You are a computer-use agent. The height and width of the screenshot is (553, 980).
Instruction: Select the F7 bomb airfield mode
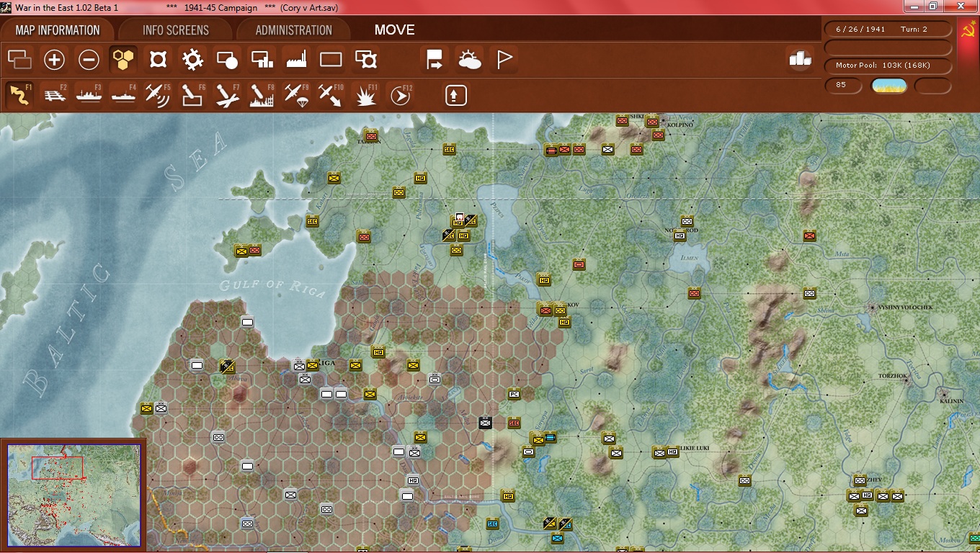227,95
